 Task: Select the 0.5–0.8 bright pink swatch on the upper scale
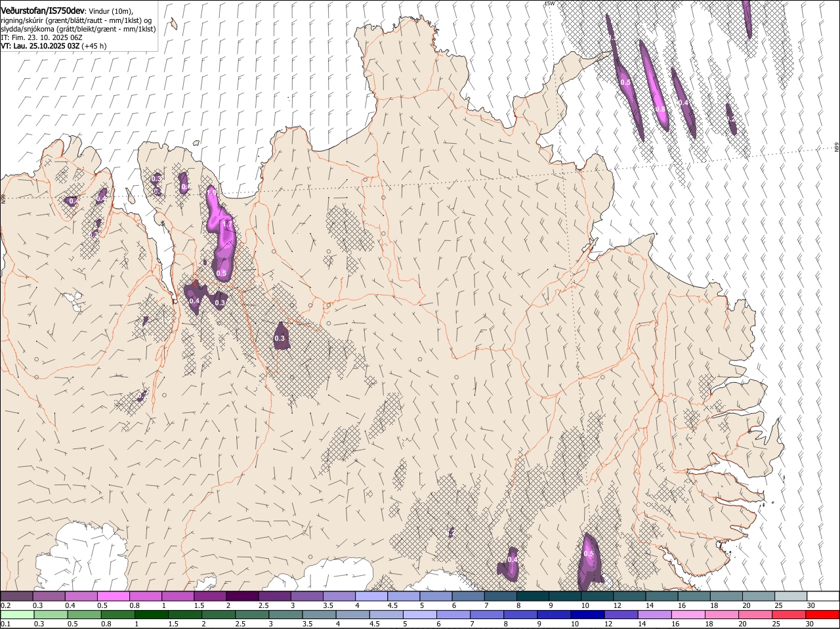pyautogui.click(x=113, y=596)
